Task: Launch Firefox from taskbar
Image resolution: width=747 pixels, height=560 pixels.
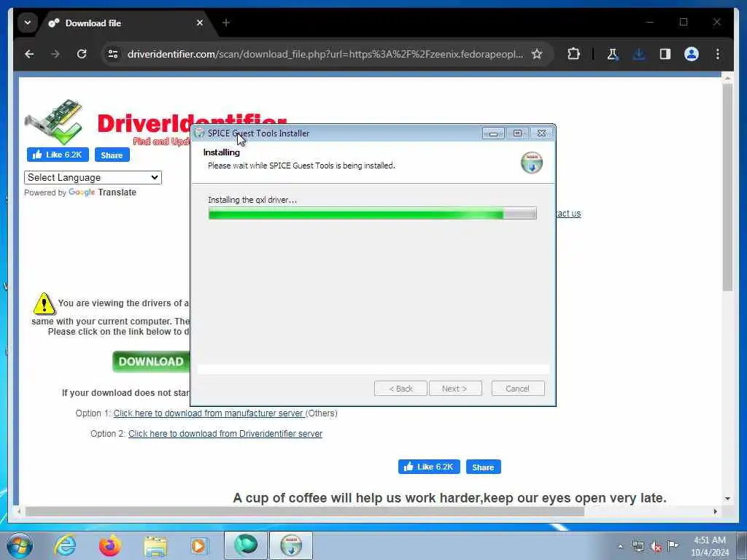Action: [109, 545]
